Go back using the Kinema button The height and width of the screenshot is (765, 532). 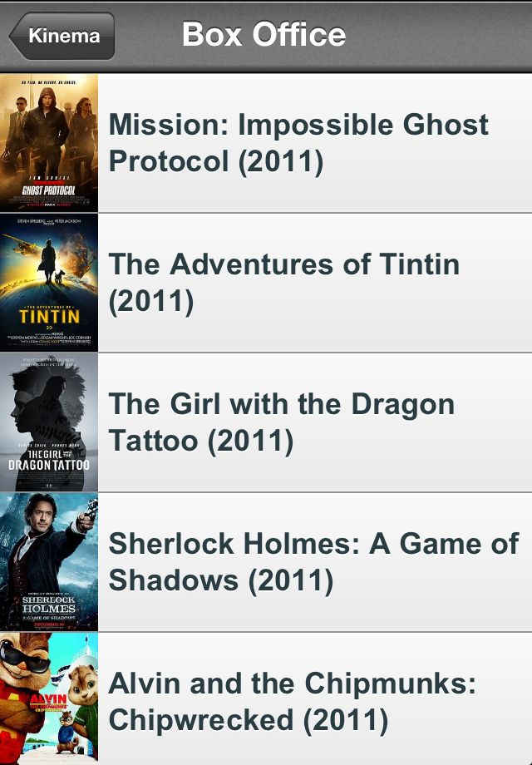coord(62,36)
